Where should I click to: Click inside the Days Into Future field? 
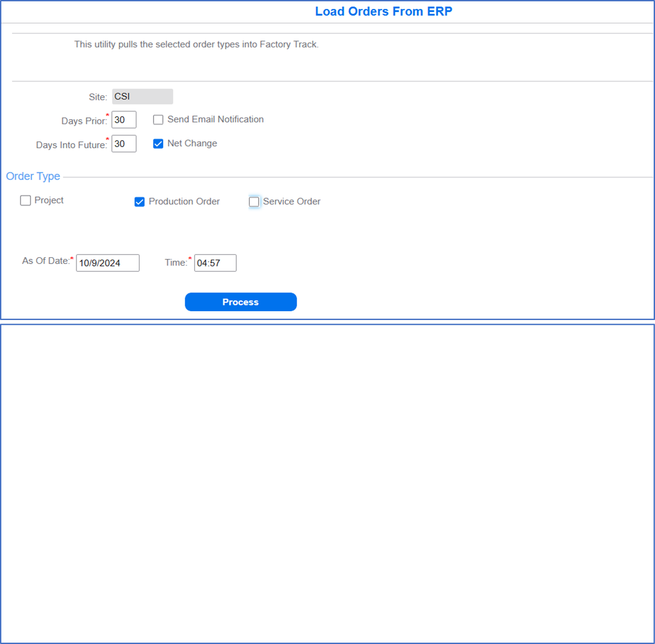124,144
